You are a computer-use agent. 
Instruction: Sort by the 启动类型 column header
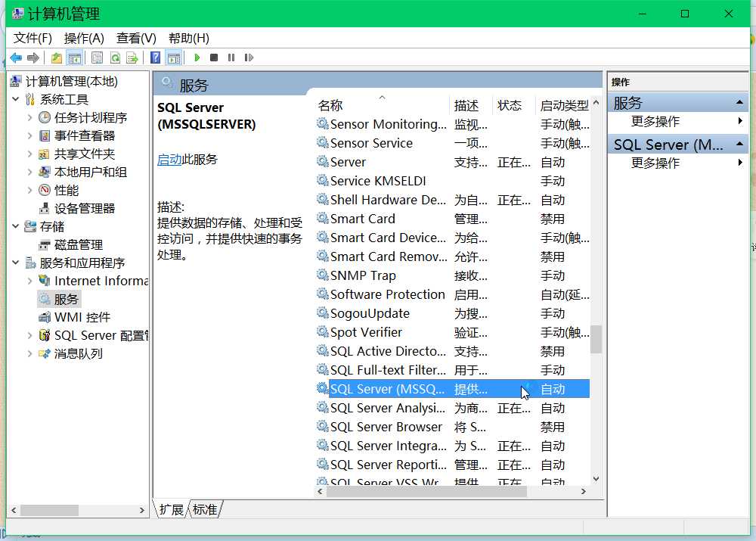click(564, 105)
